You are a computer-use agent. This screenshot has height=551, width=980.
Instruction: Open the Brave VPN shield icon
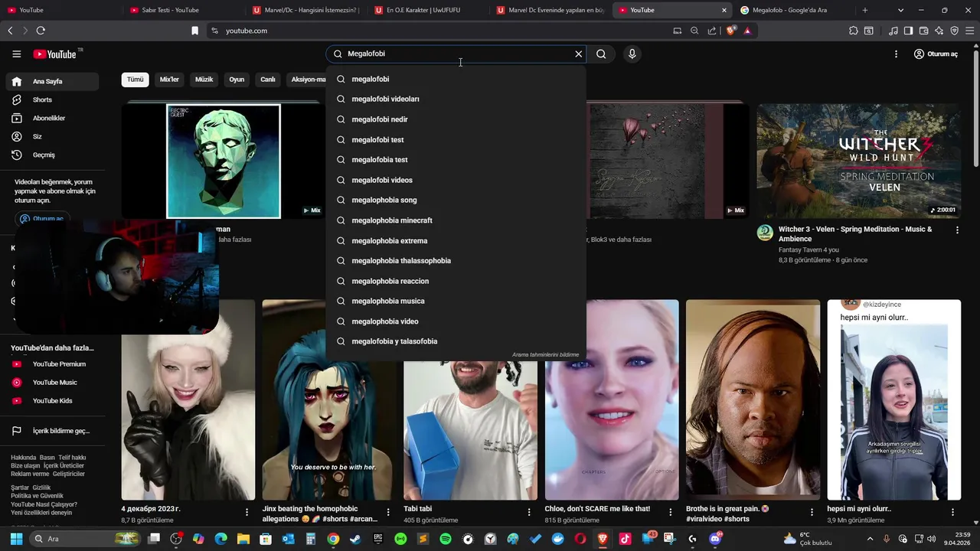(955, 31)
